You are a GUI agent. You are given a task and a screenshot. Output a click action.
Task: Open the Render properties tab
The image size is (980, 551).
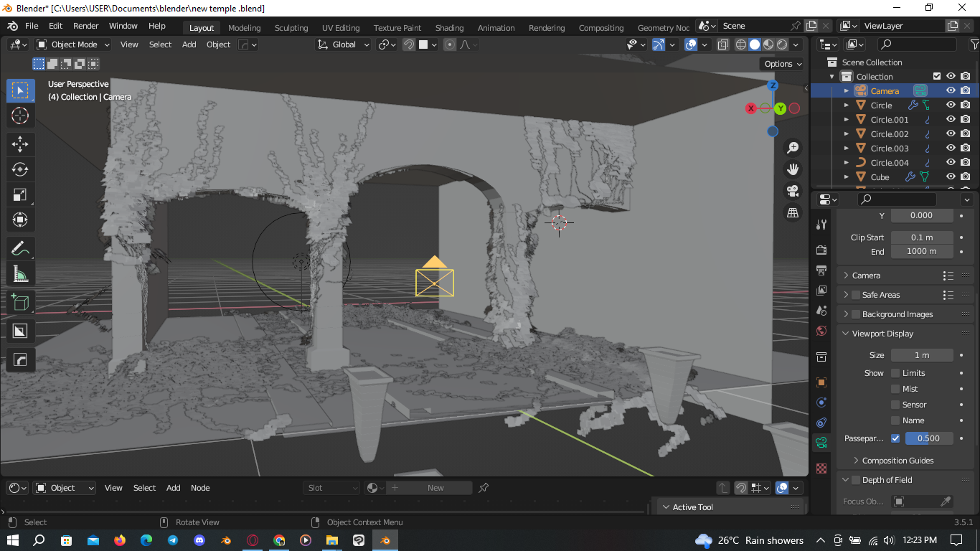click(x=822, y=250)
